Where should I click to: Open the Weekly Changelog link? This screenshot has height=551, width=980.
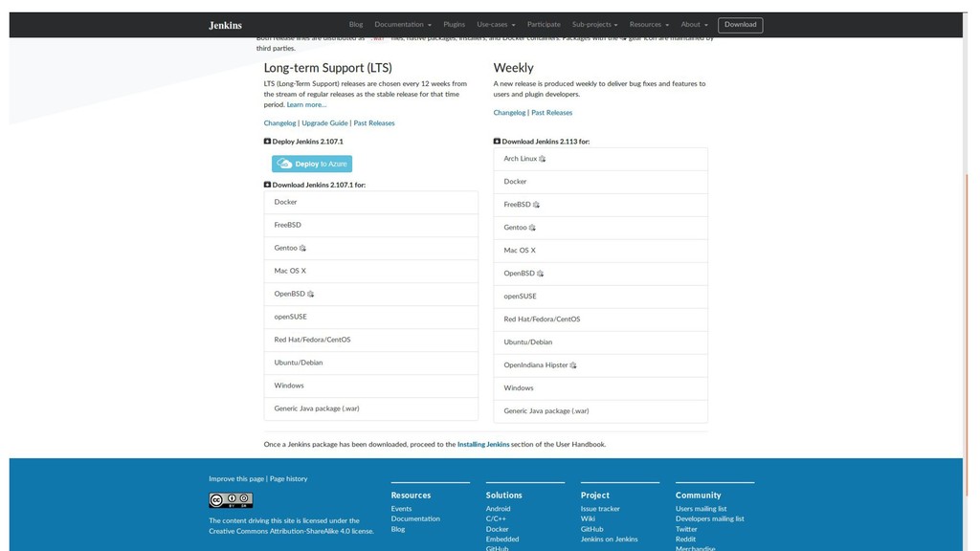point(509,113)
